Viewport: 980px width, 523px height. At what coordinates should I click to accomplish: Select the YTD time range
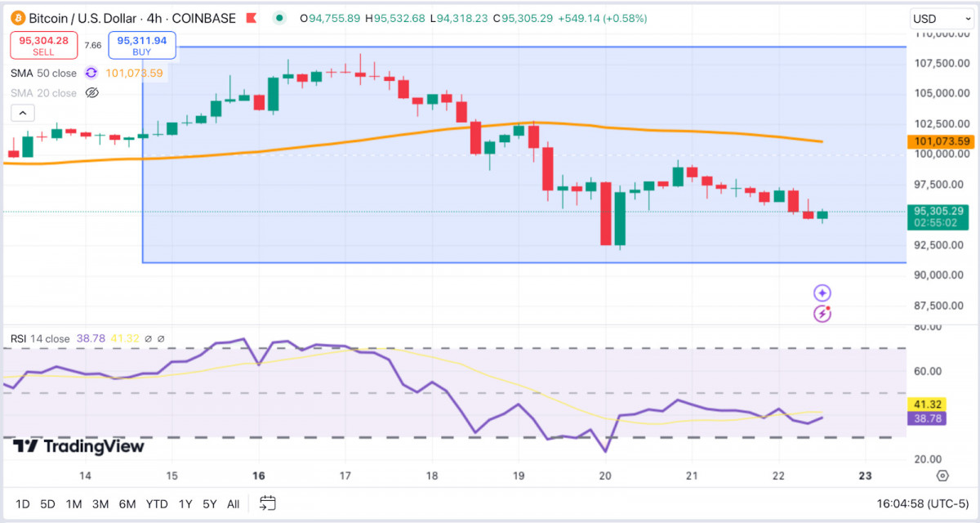tap(157, 504)
